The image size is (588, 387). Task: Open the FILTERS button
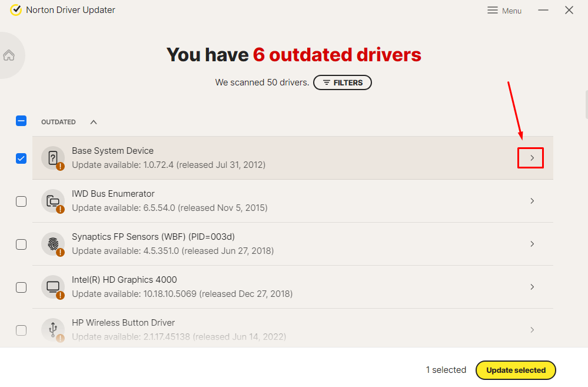click(343, 82)
